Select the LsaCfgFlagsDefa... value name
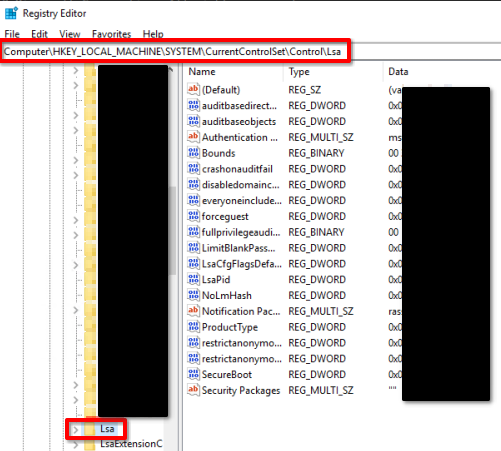 (x=242, y=264)
